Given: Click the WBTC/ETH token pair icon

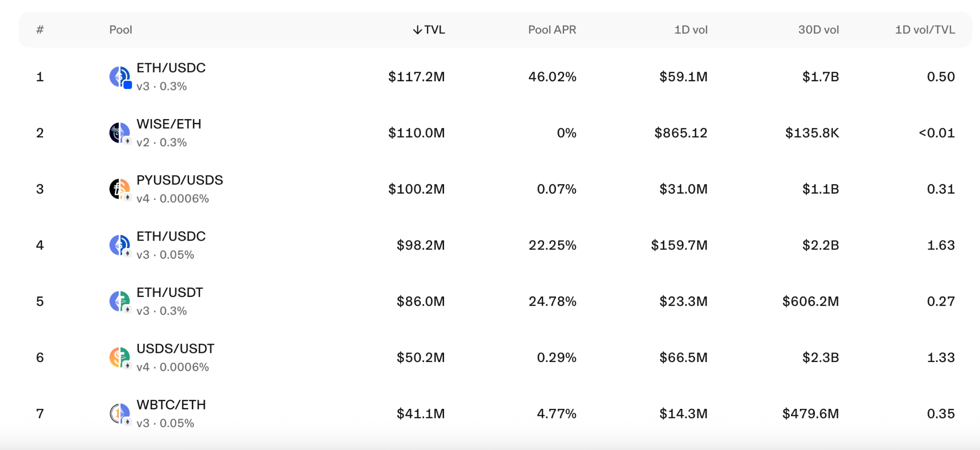Looking at the screenshot, I should click(121, 414).
